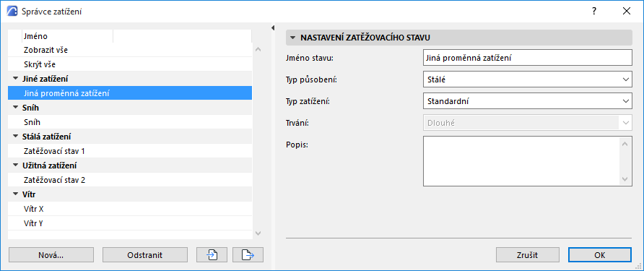Close the Správce zatížení dialog
This screenshot has width=644, height=271.
[x=627, y=11]
